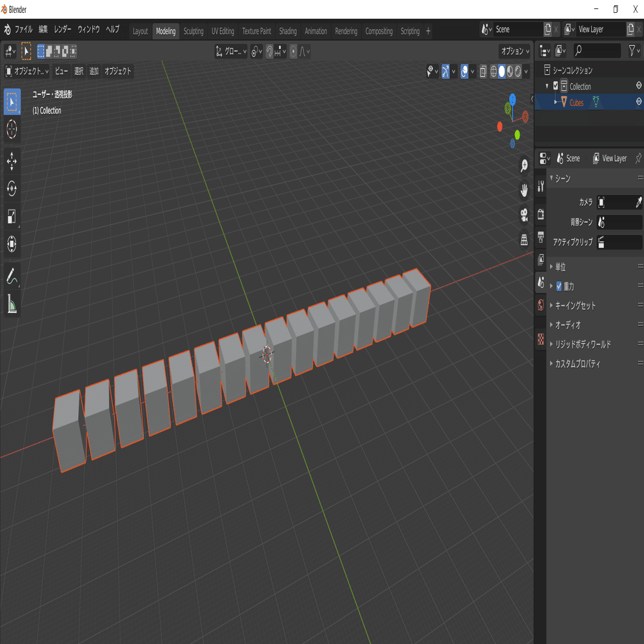Click the modifier icon beside Cubes in outliner
Screen dimensions: 644x644
coord(596,102)
